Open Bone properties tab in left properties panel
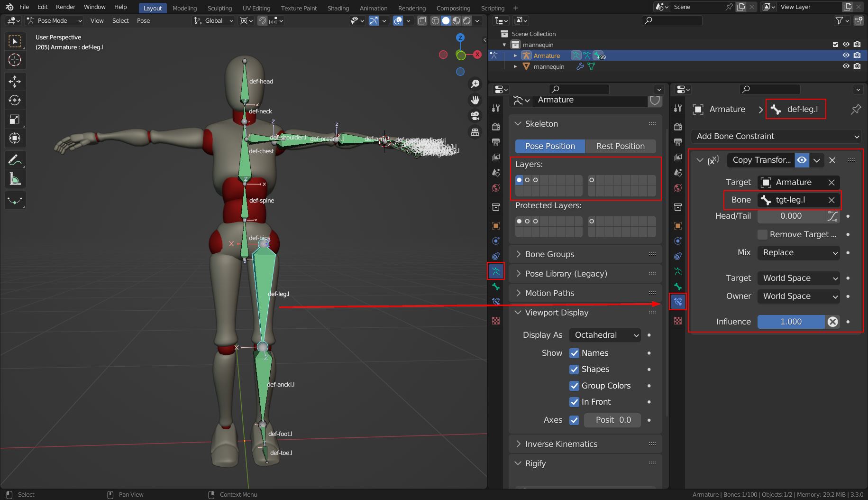Image resolution: width=868 pixels, height=500 pixels. pos(496,287)
